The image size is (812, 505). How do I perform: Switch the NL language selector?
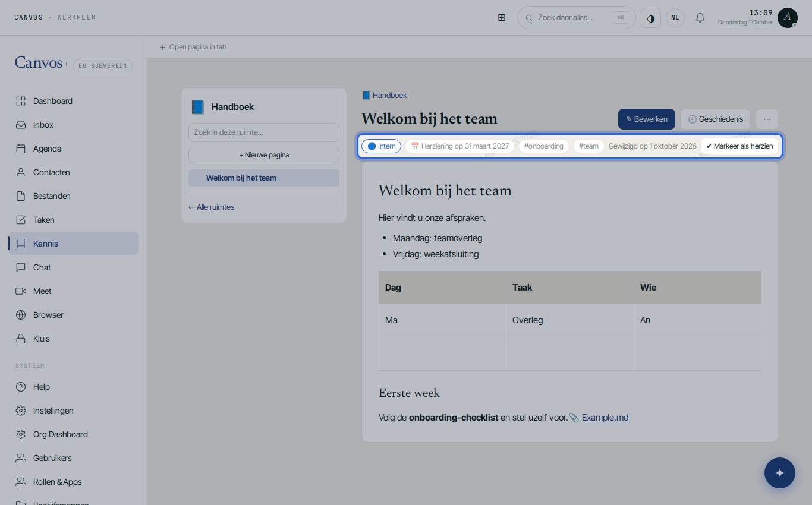point(675,18)
